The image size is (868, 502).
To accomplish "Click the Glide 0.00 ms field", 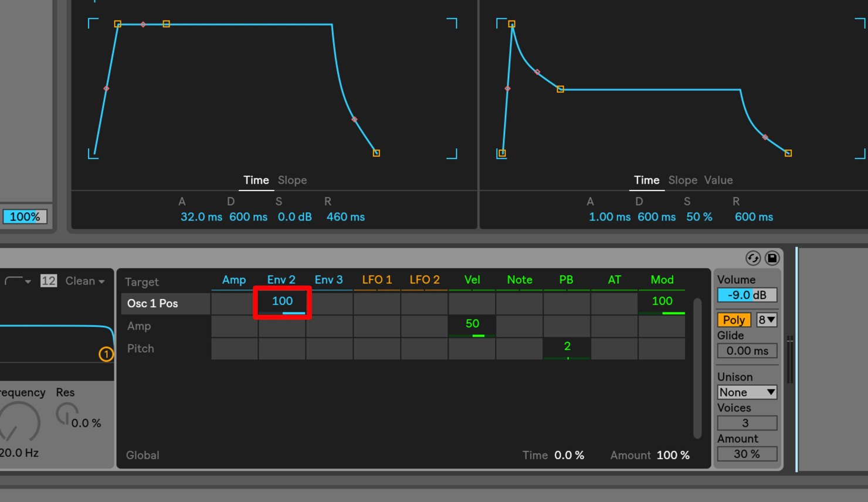I will pos(747,351).
